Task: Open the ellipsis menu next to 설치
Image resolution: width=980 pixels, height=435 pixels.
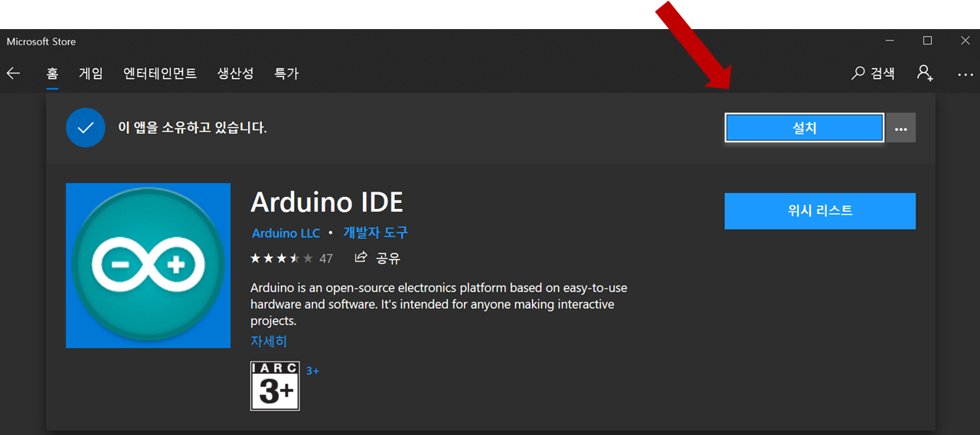Action: coord(900,128)
